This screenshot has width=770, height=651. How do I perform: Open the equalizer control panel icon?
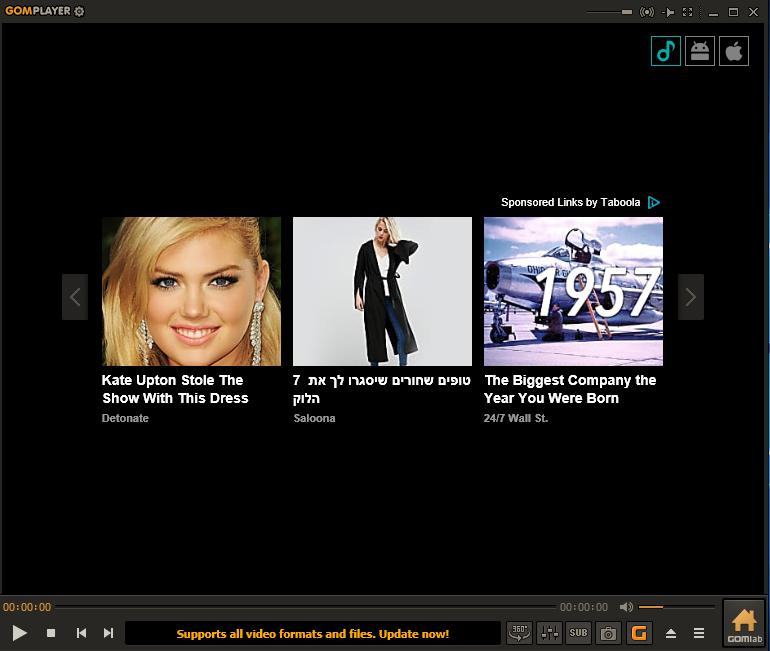pyautogui.click(x=550, y=633)
